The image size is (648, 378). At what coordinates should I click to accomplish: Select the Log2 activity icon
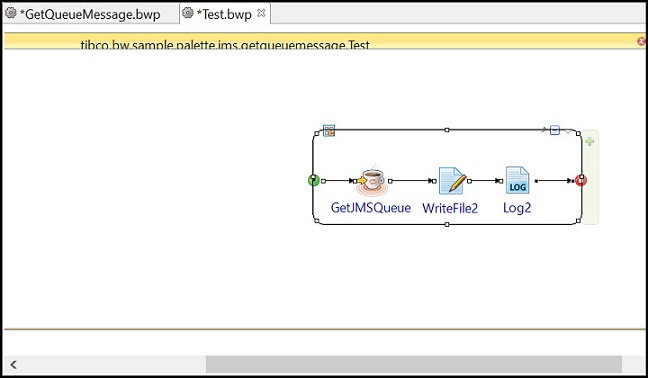pyautogui.click(x=517, y=180)
